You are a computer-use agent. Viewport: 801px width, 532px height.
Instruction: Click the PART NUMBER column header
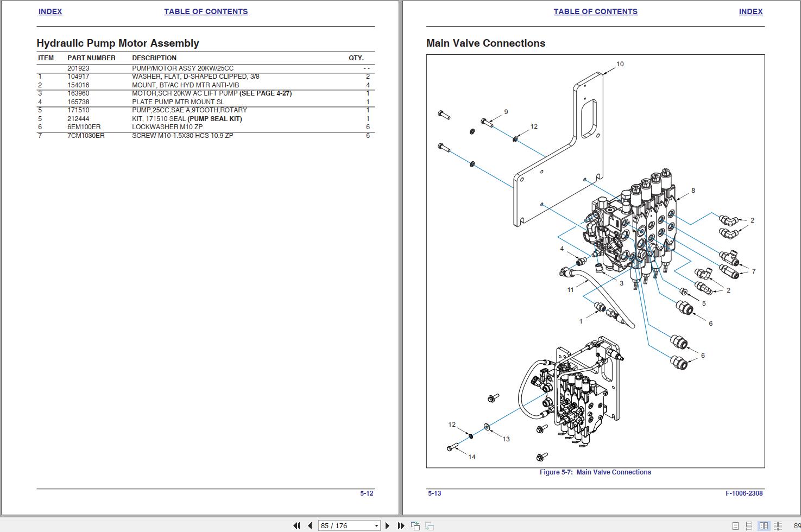[91, 58]
